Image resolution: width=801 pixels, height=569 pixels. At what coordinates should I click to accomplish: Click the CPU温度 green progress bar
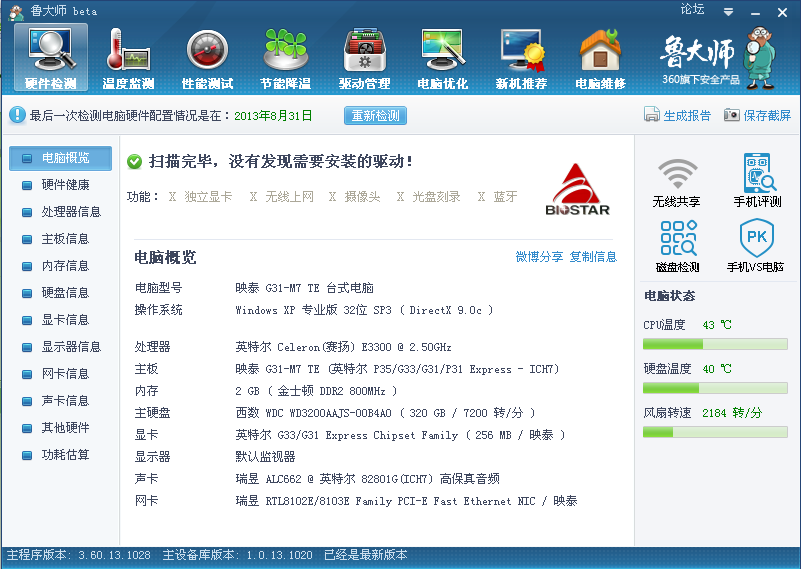pyautogui.click(x=715, y=344)
